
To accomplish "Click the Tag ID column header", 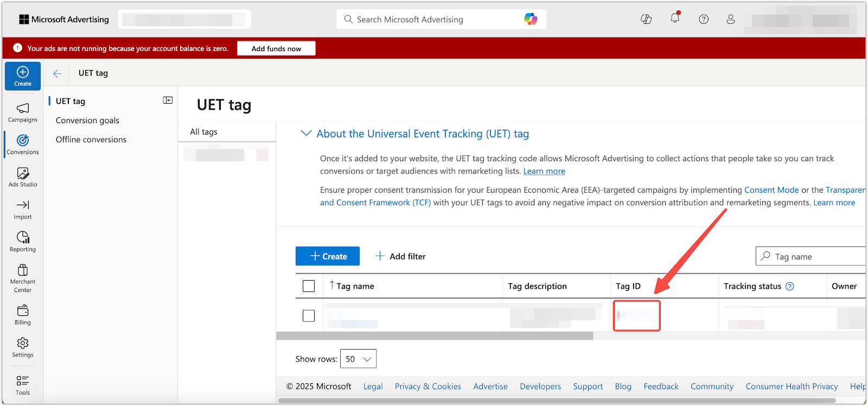I will [628, 286].
